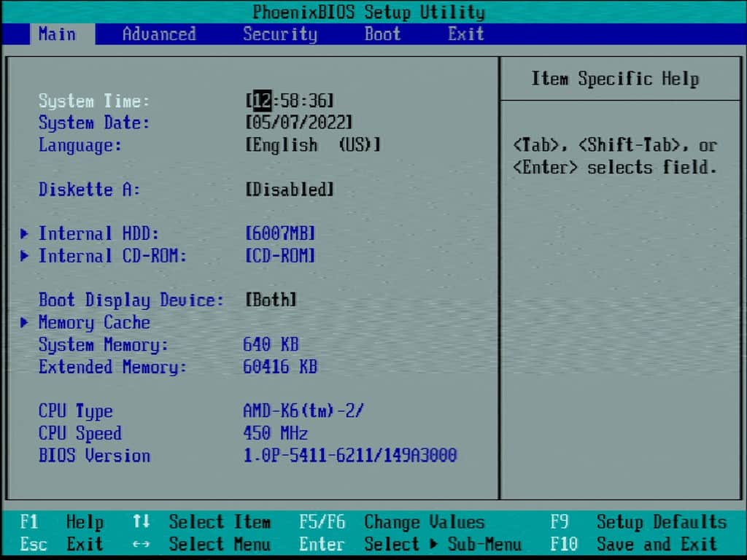
Task: Click the CPU Type value AMD-K6(tm)-2/
Action: click(x=303, y=411)
